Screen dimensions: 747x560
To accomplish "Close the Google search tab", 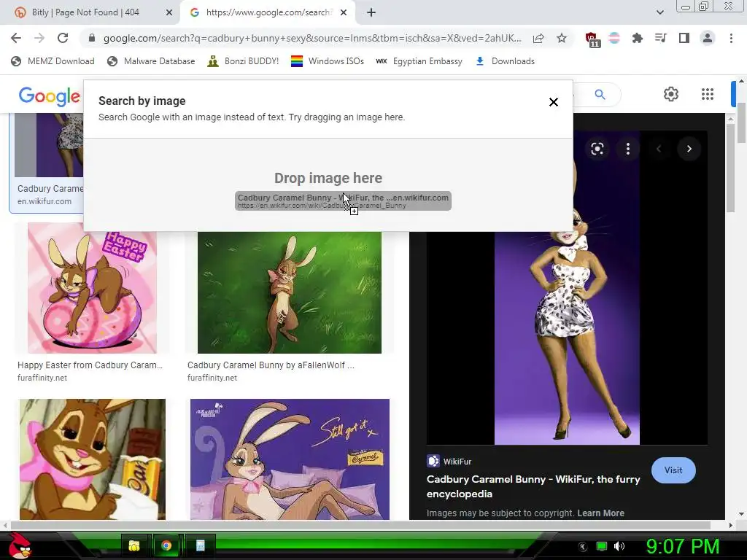I will tap(344, 13).
